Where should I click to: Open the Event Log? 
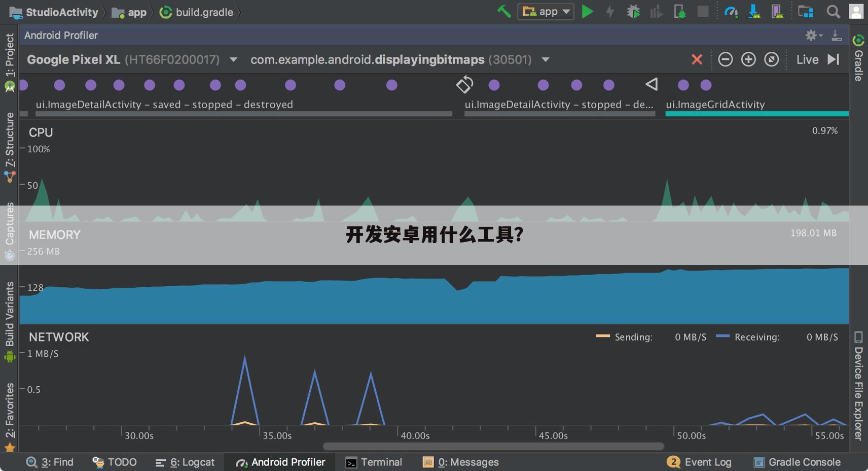pyautogui.click(x=699, y=462)
